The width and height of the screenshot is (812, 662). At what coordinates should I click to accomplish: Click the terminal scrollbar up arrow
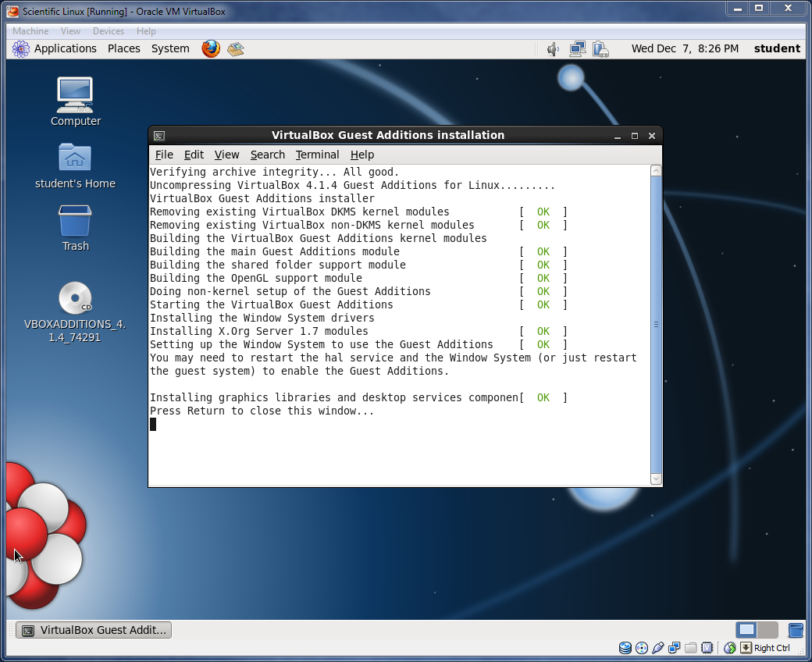[656, 170]
